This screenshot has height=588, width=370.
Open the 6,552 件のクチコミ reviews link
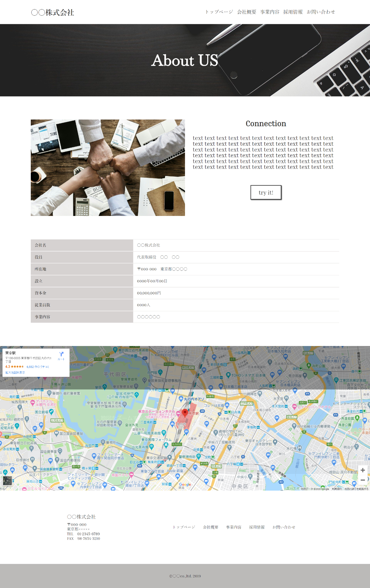point(38,367)
